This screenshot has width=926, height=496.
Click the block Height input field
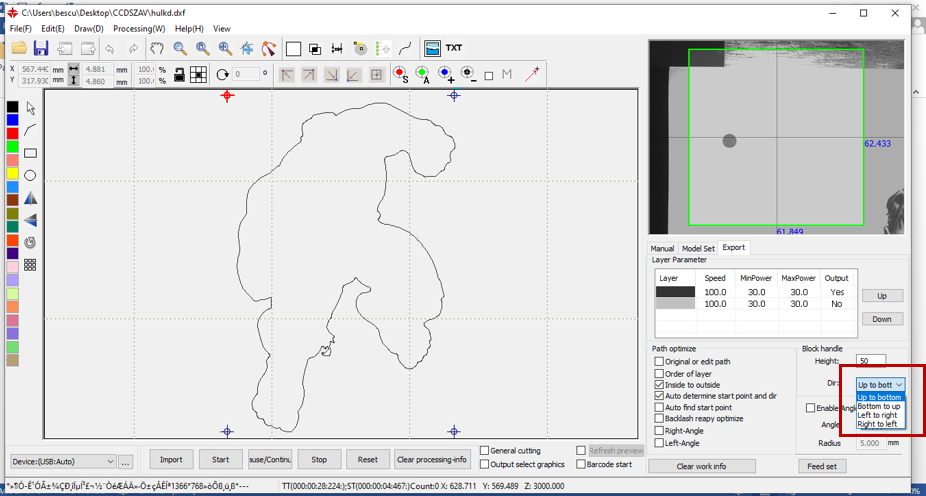[871, 360]
